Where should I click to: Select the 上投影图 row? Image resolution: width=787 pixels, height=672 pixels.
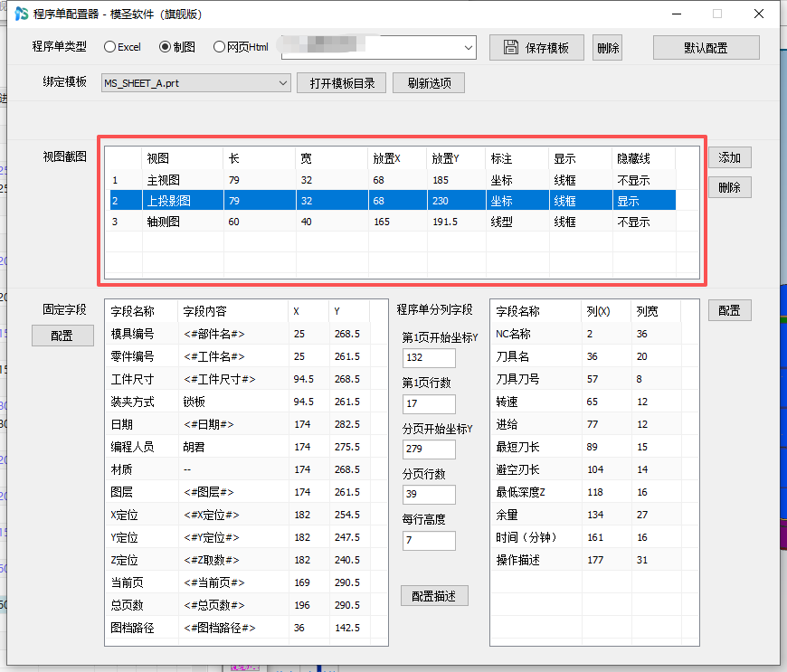393,201
